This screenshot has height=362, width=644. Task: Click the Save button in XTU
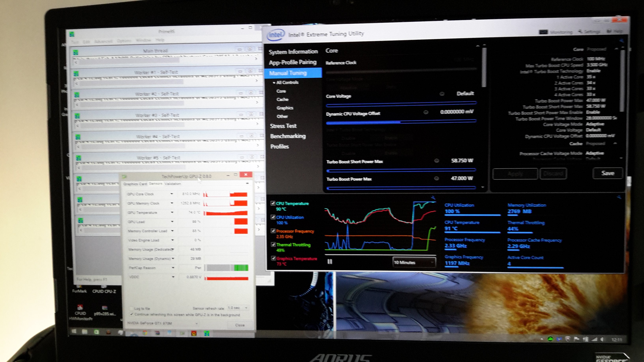(x=607, y=173)
